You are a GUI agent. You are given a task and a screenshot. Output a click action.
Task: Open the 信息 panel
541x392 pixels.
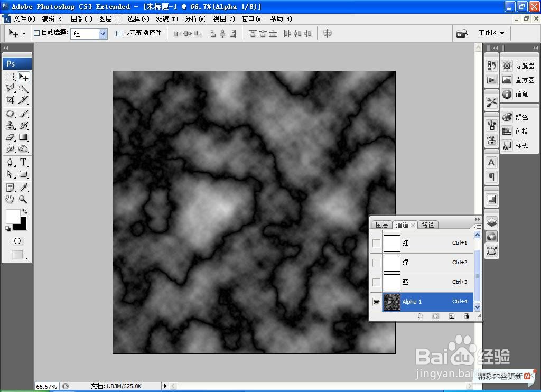(x=516, y=94)
